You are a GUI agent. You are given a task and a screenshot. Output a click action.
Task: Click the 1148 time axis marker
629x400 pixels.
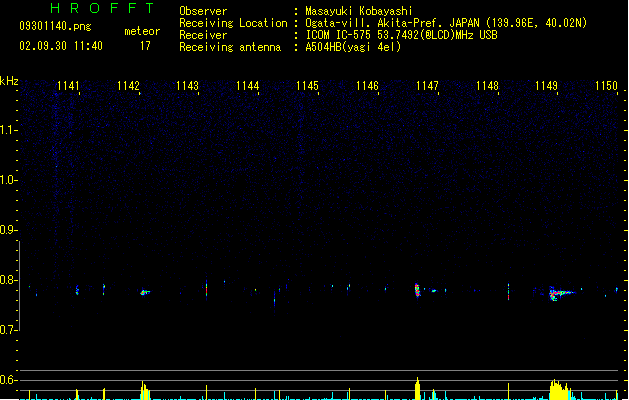coord(487,86)
